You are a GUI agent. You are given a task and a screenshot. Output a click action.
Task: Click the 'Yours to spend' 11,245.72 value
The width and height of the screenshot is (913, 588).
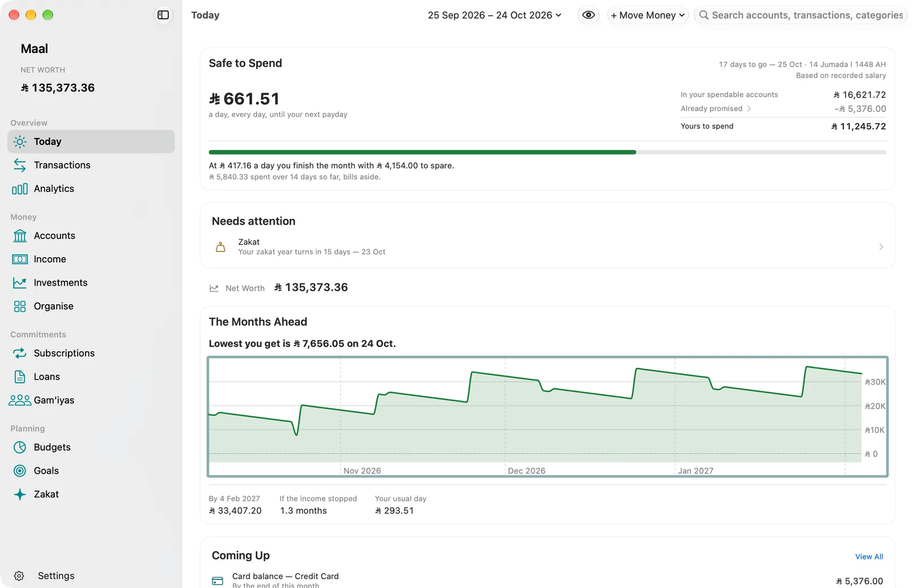[858, 126]
